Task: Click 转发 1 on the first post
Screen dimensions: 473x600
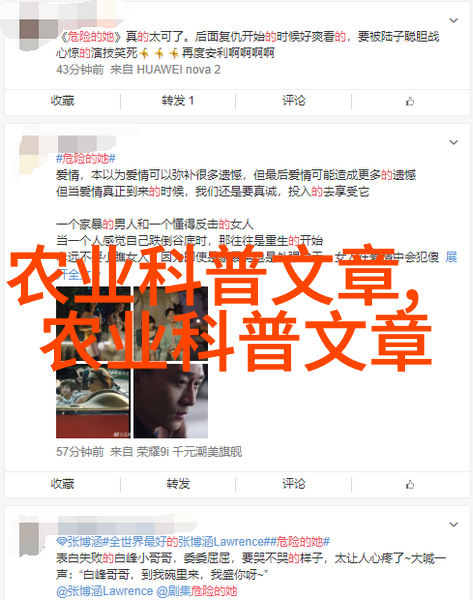Action: click(x=178, y=101)
